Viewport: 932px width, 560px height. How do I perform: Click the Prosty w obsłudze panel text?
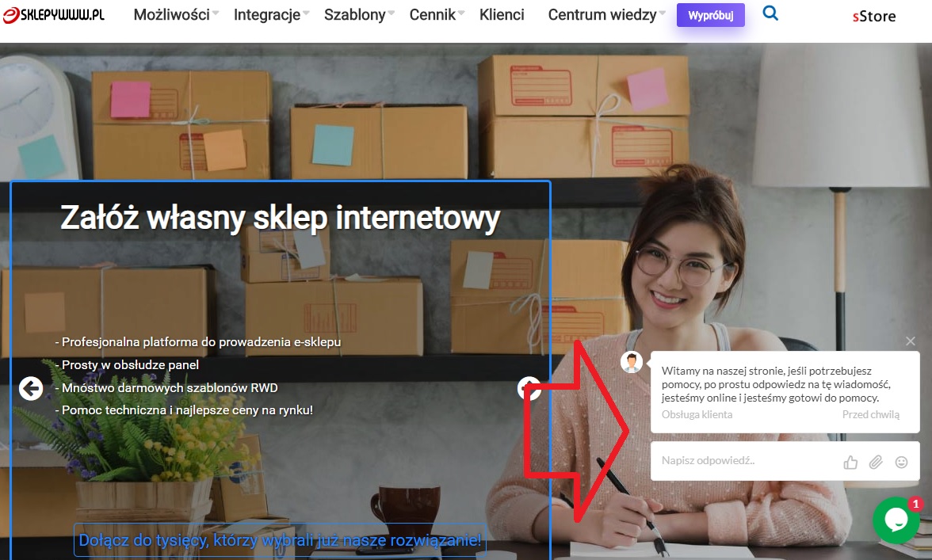[127, 365]
